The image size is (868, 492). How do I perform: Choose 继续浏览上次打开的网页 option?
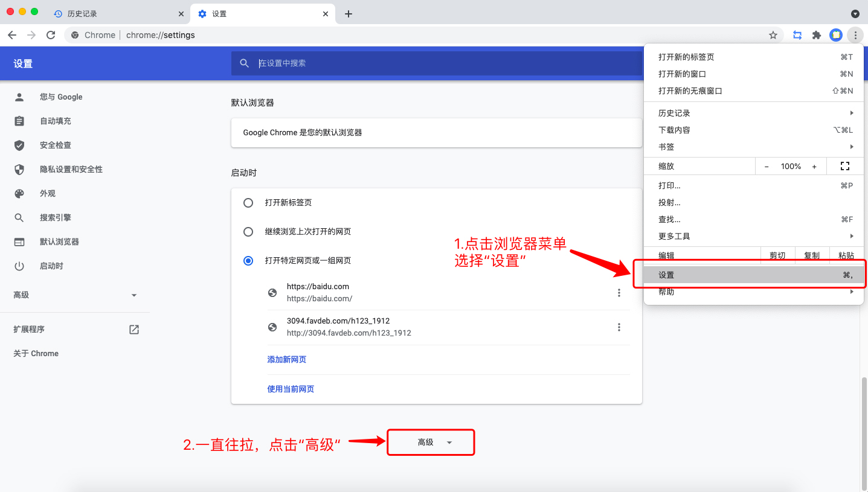pyautogui.click(x=248, y=231)
